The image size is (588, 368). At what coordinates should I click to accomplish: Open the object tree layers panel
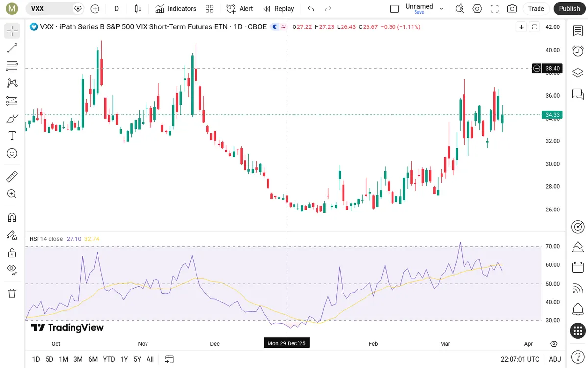click(x=578, y=73)
